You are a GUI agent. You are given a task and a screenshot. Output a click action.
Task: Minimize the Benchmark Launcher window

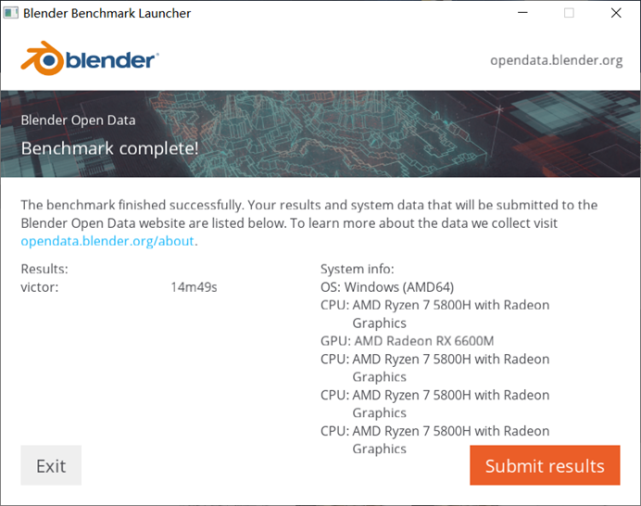pos(522,13)
